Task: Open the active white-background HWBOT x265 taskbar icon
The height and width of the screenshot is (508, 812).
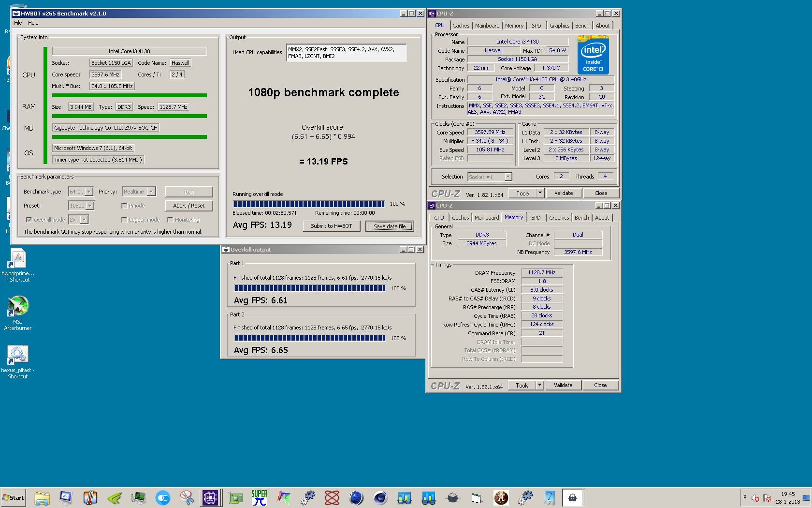Action: click(x=573, y=497)
